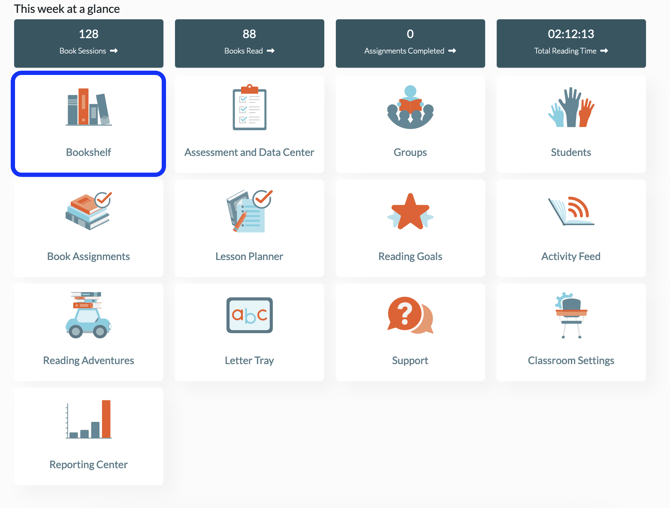Click the Reporting Center text label
Image resolution: width=670 pixels, height=508 pixels.
point(88,465)
